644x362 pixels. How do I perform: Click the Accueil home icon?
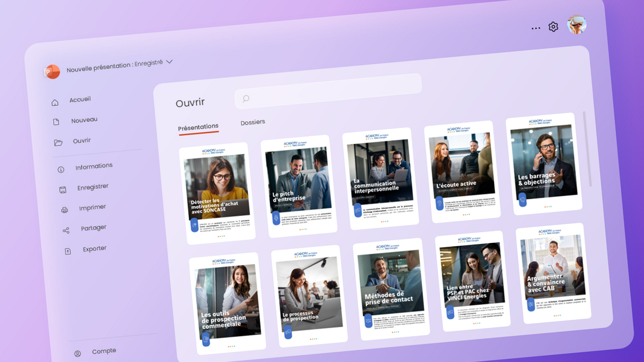pyautogui.click(x=55, y=103)
